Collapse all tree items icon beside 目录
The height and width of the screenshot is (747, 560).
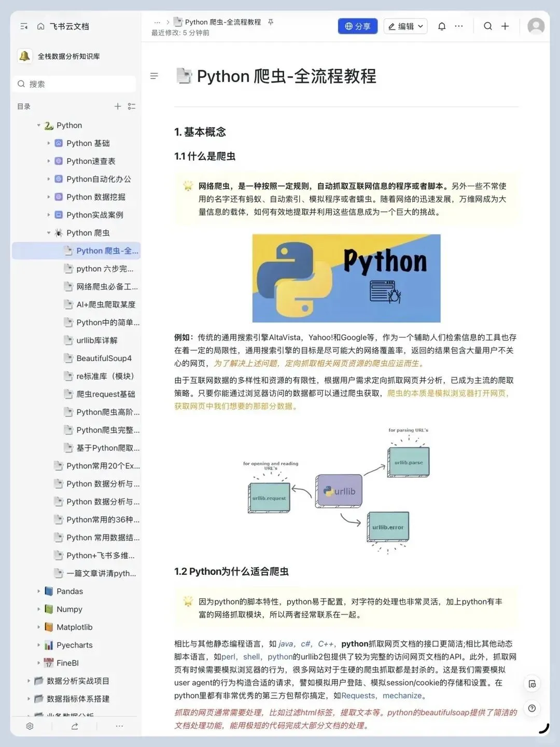pyautogui.click(x=132, y=106)
